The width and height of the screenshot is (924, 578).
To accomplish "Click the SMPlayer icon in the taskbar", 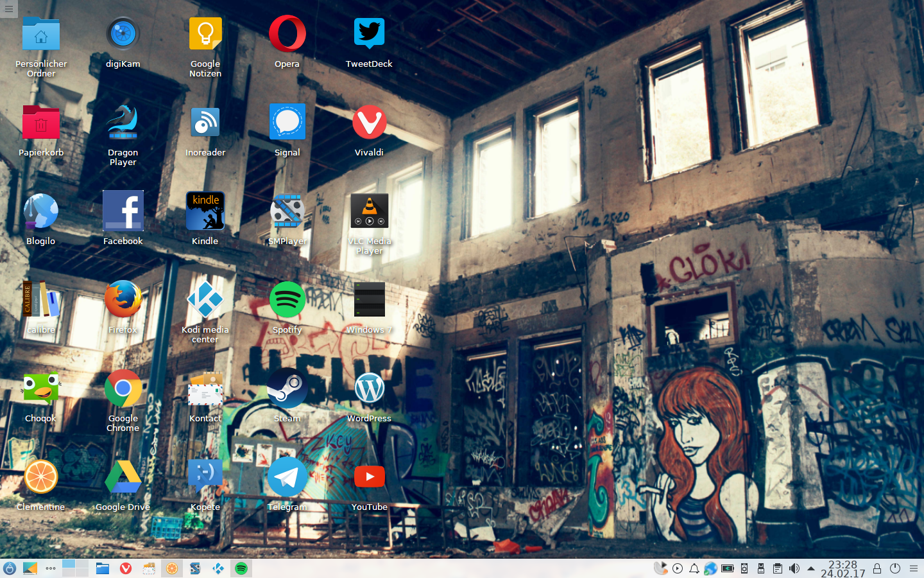I will (195, 568).
